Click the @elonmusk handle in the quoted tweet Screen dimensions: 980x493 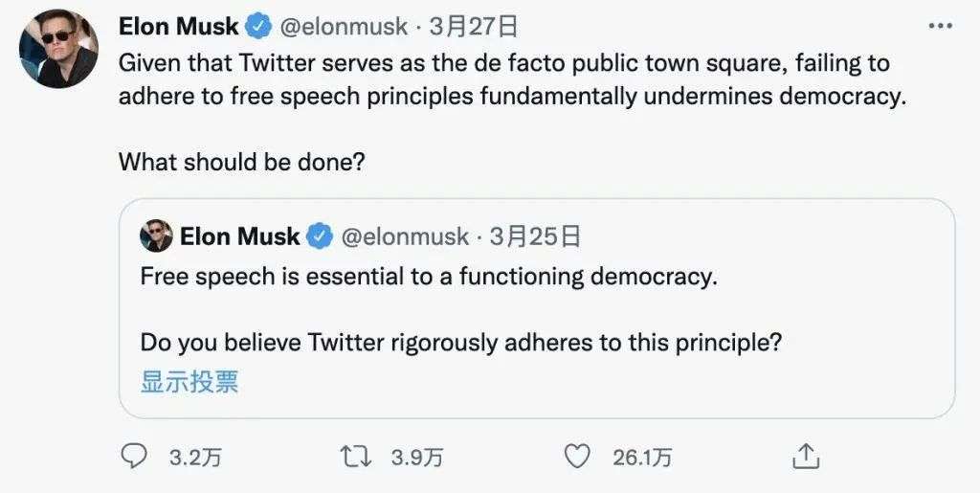pos(405,235)
